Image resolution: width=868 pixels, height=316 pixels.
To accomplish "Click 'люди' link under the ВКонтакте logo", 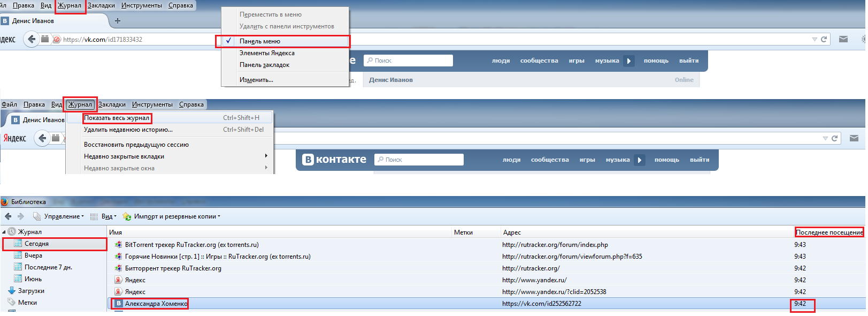I will (x=512, y=160).
